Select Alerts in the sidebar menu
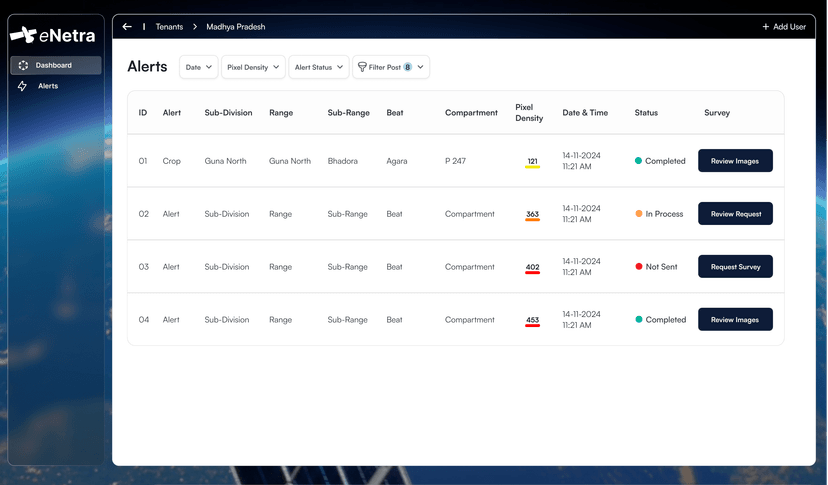This screenshot has height=485, width=828. [x=48, y=87]
